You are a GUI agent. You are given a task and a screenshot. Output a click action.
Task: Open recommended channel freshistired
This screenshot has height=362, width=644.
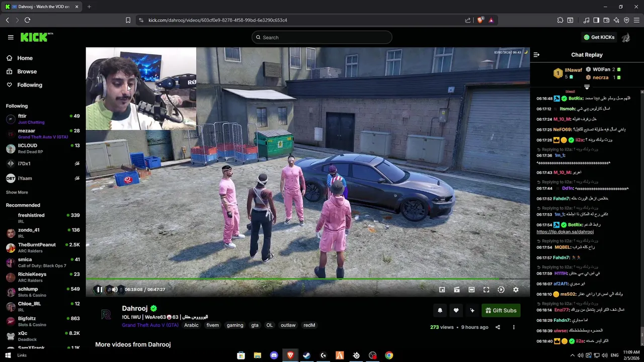tap(43, 218)
